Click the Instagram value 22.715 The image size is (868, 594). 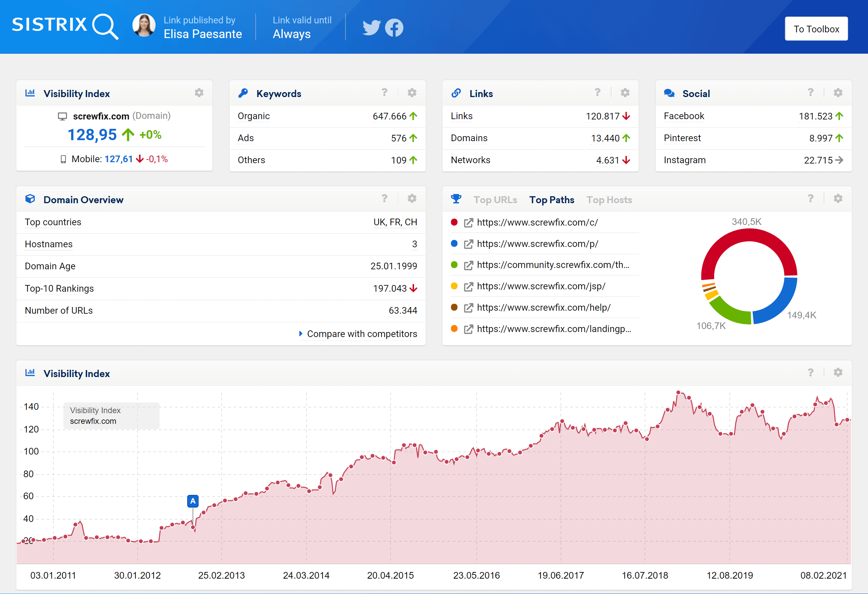[818, 160]
